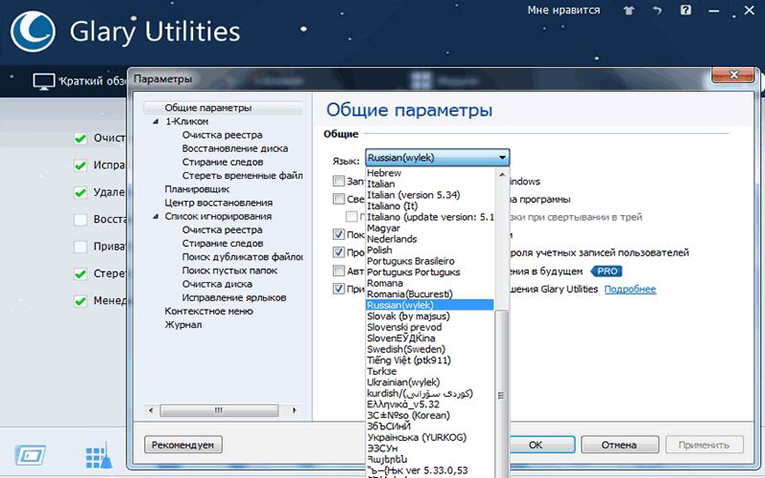Choose Slovak (by majsus) language
Viewport: 765px width, 478px height.
(x=408, y=316)
